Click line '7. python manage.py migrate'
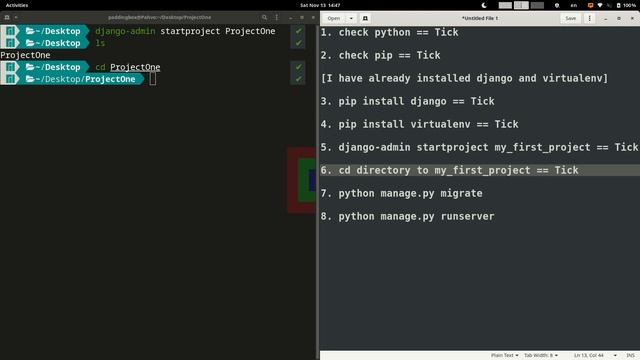Screen dimensions: 640x360 pyautogui.click(x=401, y=193)
